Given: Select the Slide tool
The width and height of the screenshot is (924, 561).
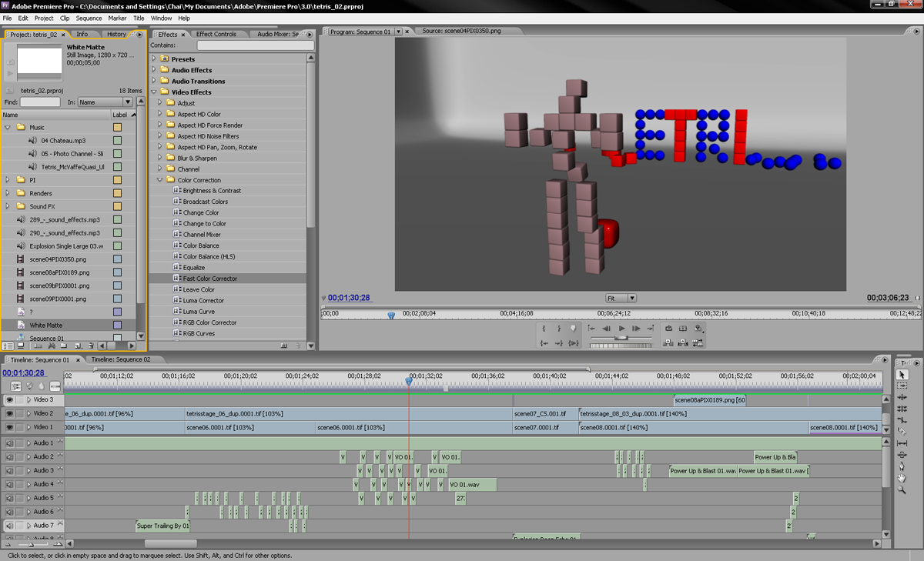Looking at the screenshot, I should click(x=902, y=455).
